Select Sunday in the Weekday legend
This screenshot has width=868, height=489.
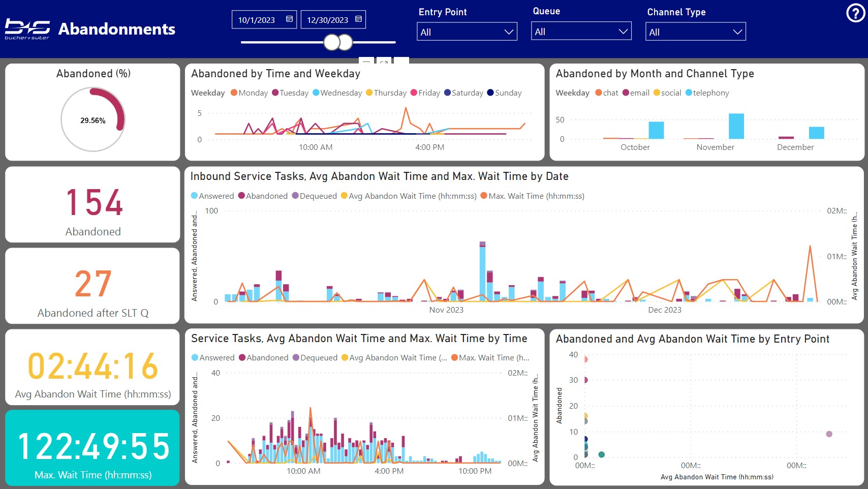coord(504,93)
